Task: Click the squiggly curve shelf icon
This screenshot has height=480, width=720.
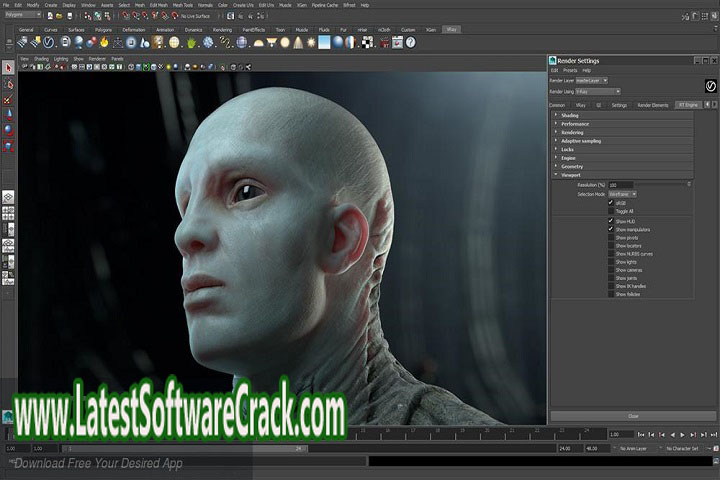Action: [225, 43]
